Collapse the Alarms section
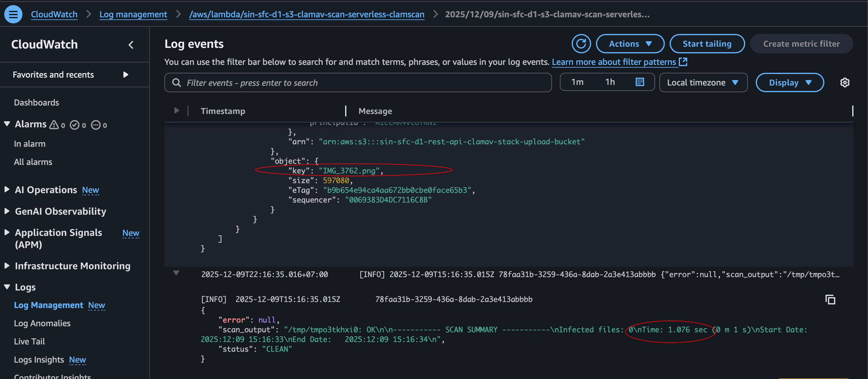Viewport: 868px width, 379px height. [7, 124]
